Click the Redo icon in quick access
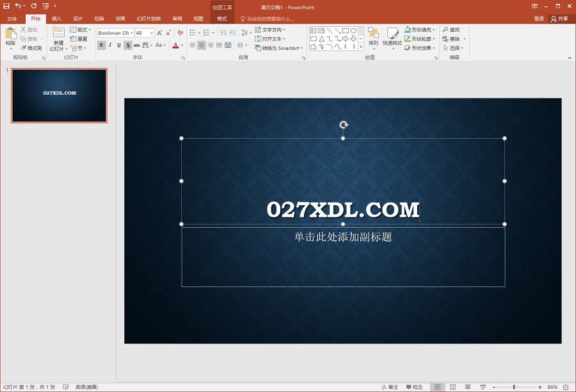The height and width of the screenshot is (392, 576). (34, 6)
